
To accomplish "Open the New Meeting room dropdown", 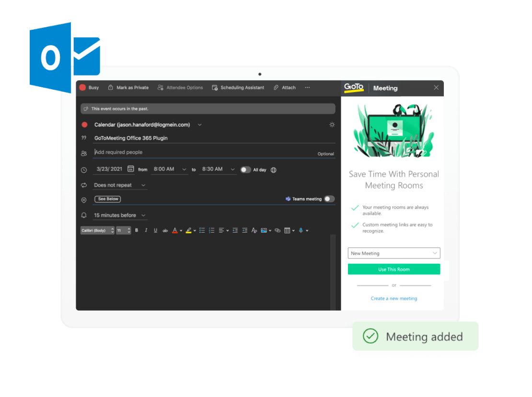I will pos(393,253).
